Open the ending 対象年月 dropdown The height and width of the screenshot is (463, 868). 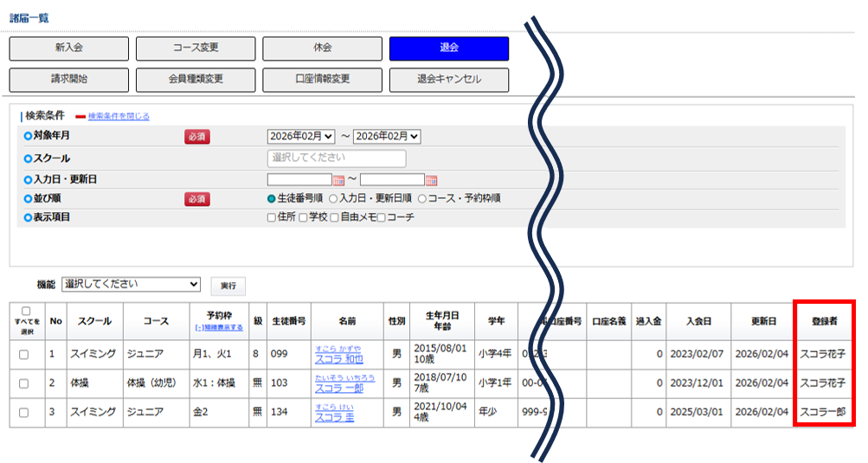pyautogui.click(x=386, y=137)
